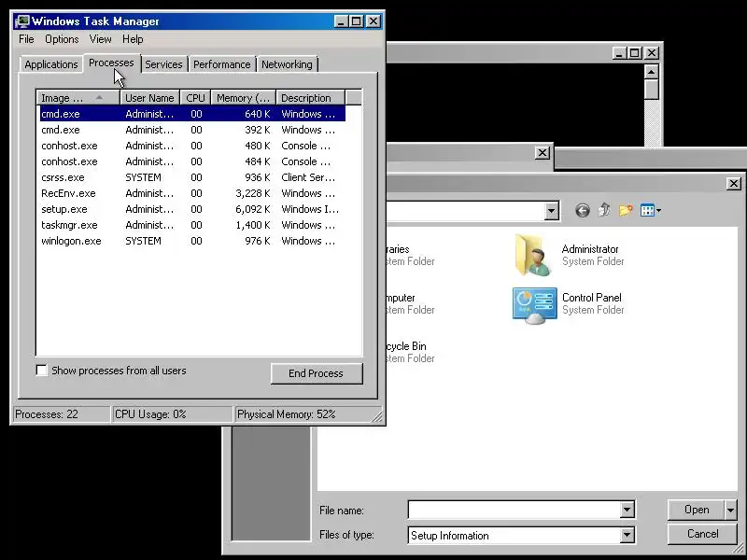Select the Control Panel icon
The image size is (747, 560).
tap(534, 306)
